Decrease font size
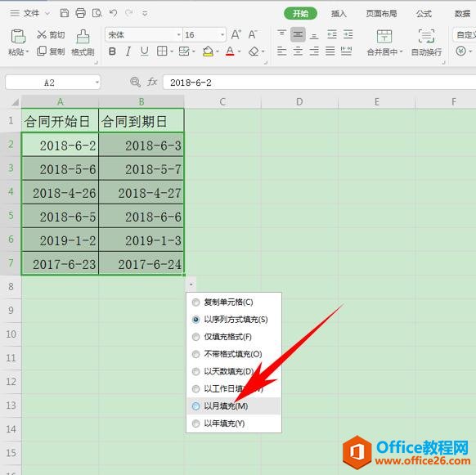 click(253, 34)
